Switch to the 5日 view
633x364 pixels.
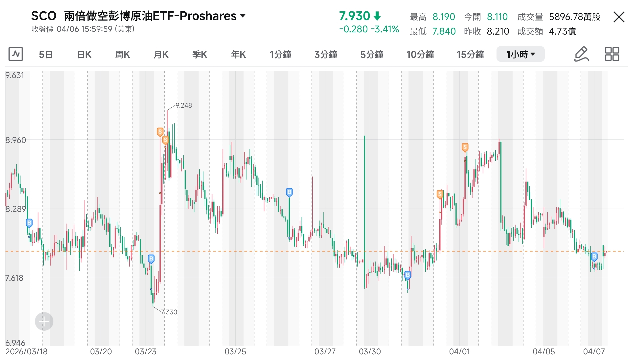click(x=45, y=54)
